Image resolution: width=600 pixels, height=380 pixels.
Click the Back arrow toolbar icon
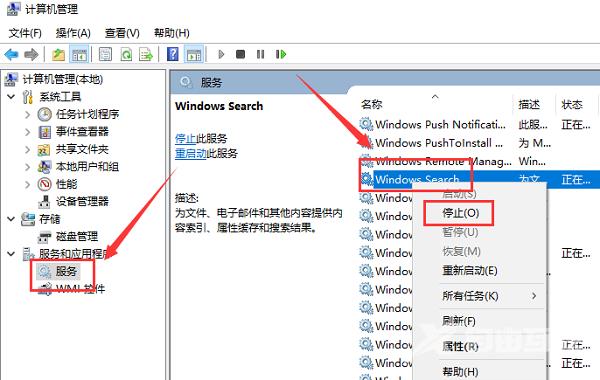[x=11, y=54]
